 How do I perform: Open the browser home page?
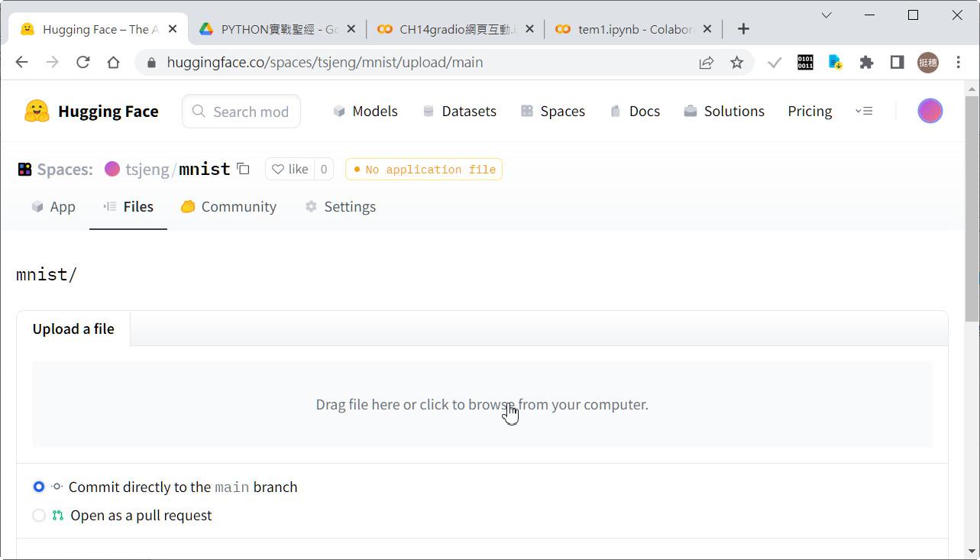click(x=113, y=63)
